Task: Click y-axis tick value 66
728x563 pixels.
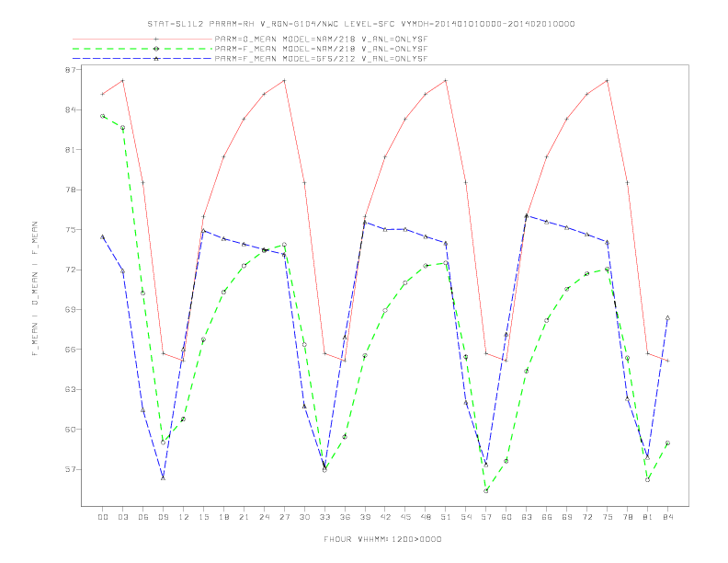Action: point(71,350)
